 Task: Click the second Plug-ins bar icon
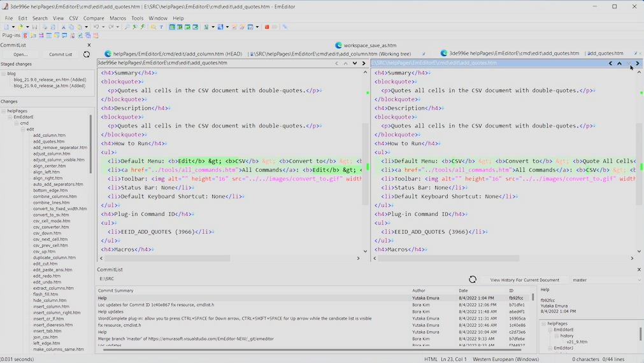coord(33,36)
